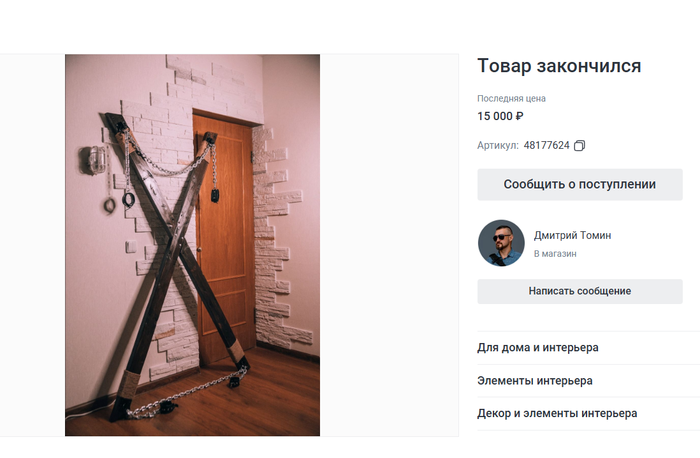Click the Последняя цена label
The width and height of the screenshot is (700, 458).
pyautogui.click(x=511, y=98)
